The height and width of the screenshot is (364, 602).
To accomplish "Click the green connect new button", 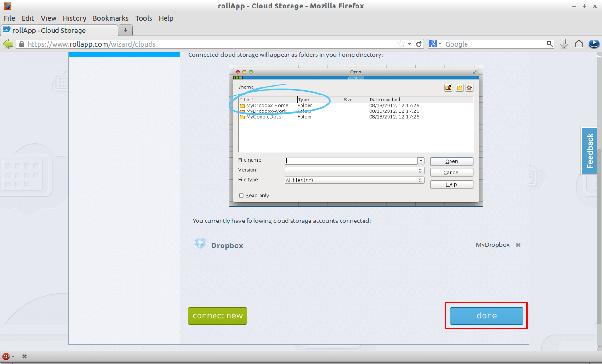I will coord(217,316).
